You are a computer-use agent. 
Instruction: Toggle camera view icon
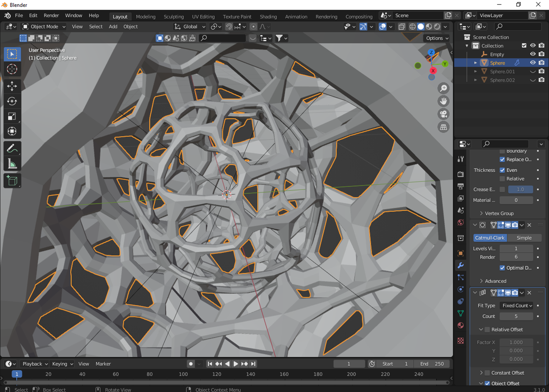pos(443,114)
